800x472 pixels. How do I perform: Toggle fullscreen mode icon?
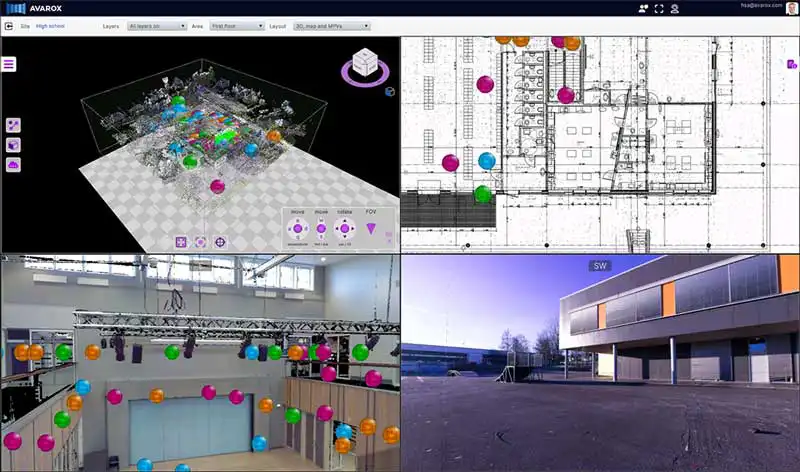tap(659, 9)
